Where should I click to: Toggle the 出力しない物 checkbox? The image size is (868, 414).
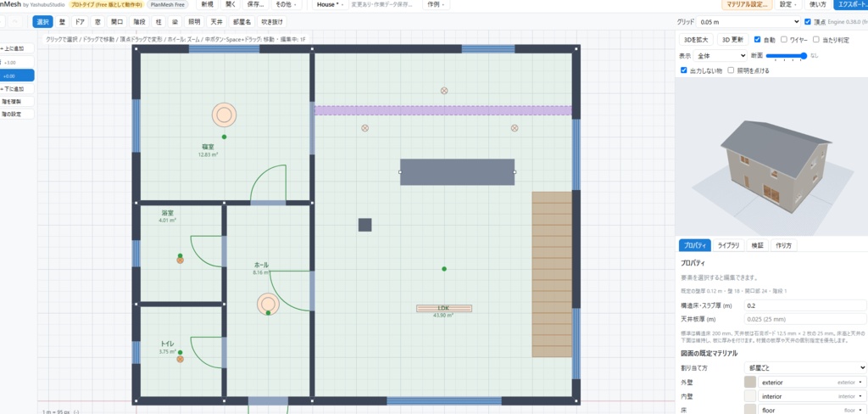pyautogui.click(x=684, y=70)
